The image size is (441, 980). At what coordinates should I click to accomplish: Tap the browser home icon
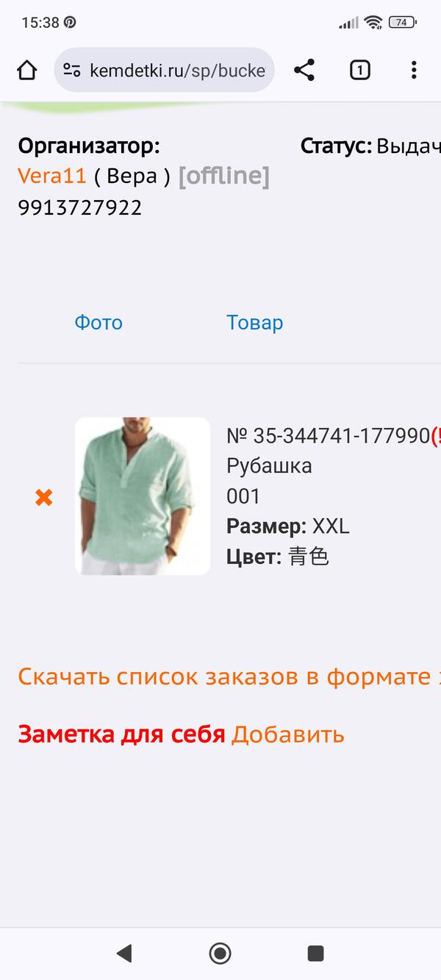pyautogui.click(x=26, y=70)
